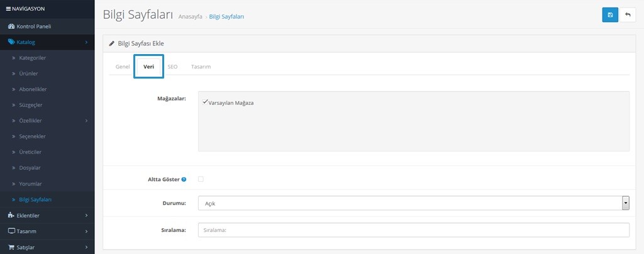Click the Katalog tag icon
The width and height of the screenshot is (644, 254).
[x=11, y=42]
